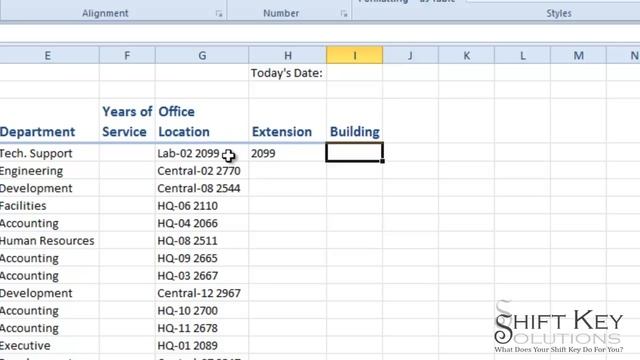Click Accounting cell beside HQ-11 2678
This screenshot has width=640, height=360.
pos(49,329)
